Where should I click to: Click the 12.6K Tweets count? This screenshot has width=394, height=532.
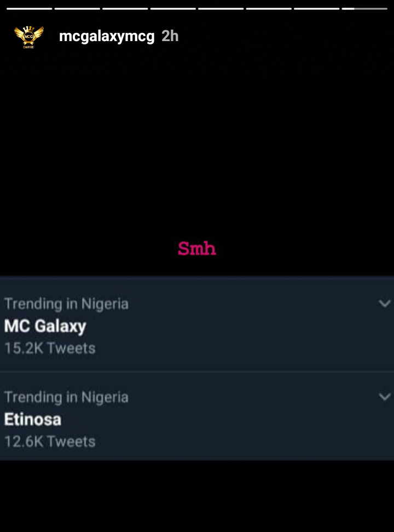pos(50,442)
